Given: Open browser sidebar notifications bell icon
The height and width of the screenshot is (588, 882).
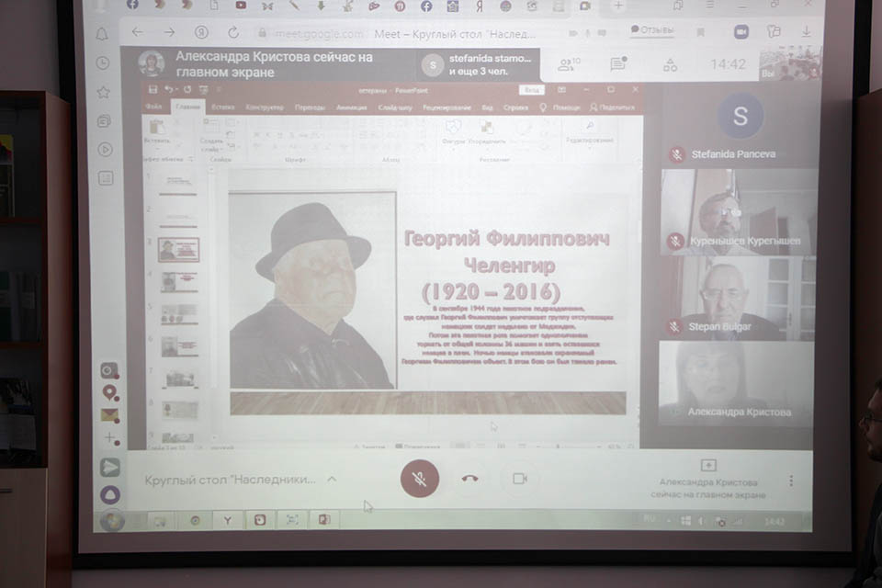Looking at the screenshot, I should click(x=102, y=34).
